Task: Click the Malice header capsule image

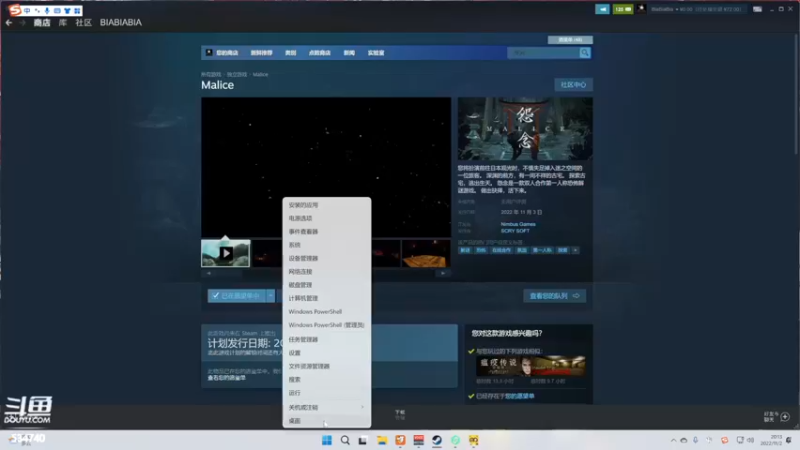Action: tap(525, 129)
